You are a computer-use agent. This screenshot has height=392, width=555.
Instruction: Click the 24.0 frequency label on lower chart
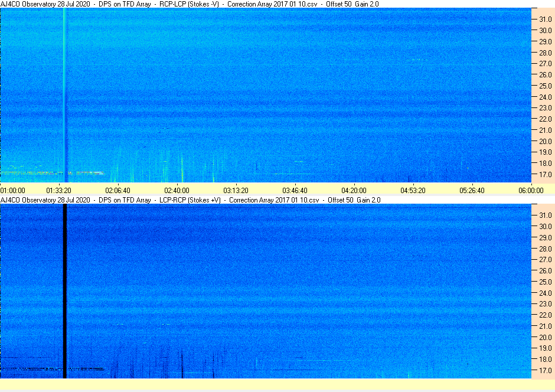546,293
